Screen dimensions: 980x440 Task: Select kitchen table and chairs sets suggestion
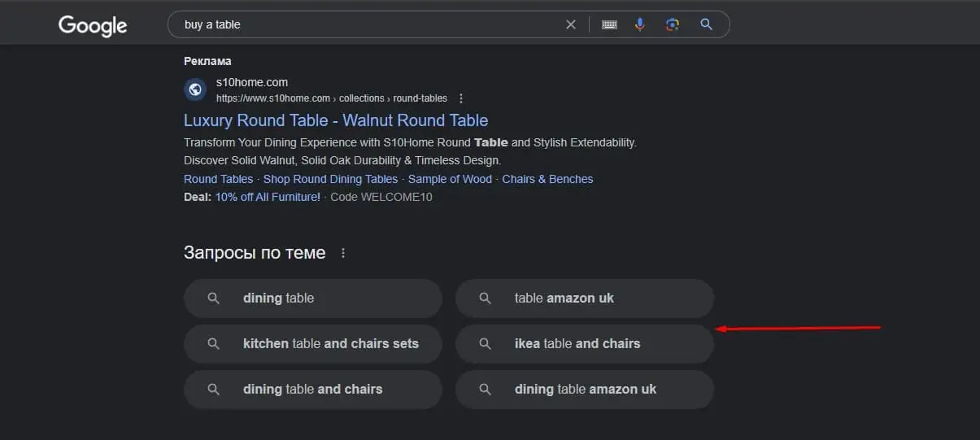[x=313, y=344]
